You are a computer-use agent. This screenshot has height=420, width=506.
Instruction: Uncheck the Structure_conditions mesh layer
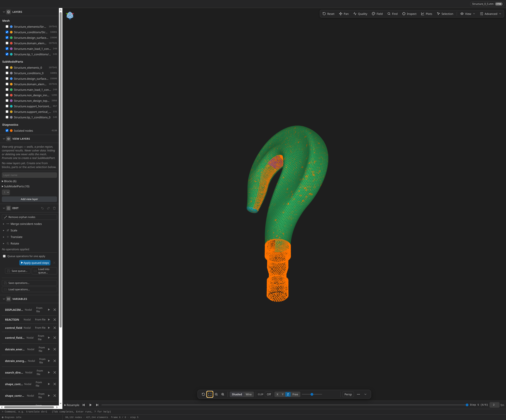(x=7, y=32)
